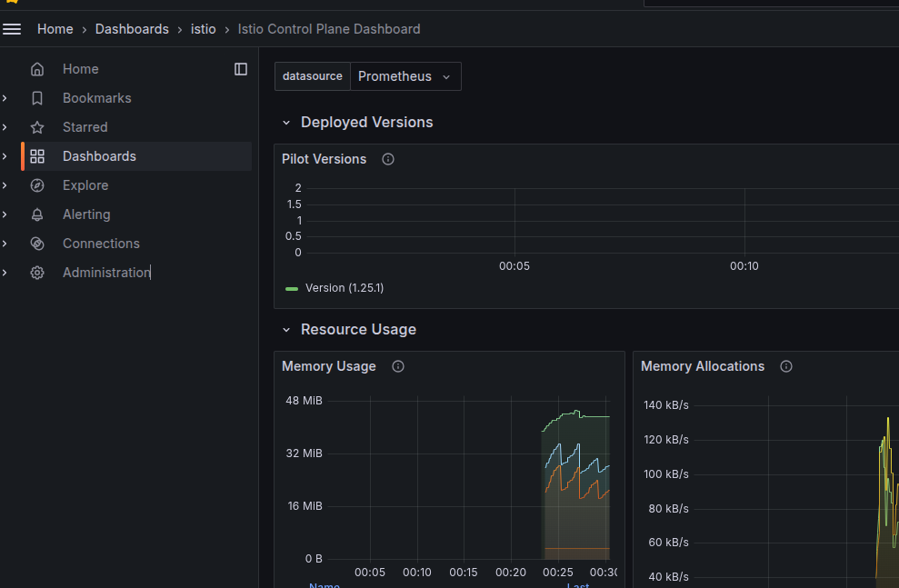Click the Pilot Versions panel title
This screenshot has height=588, width=899.
click(324, 159)
